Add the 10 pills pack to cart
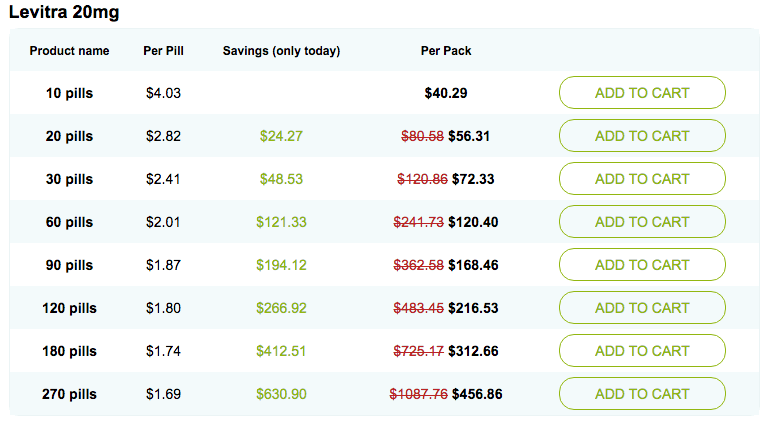Viewport: 777px width, 426px height. pos(642,93)
